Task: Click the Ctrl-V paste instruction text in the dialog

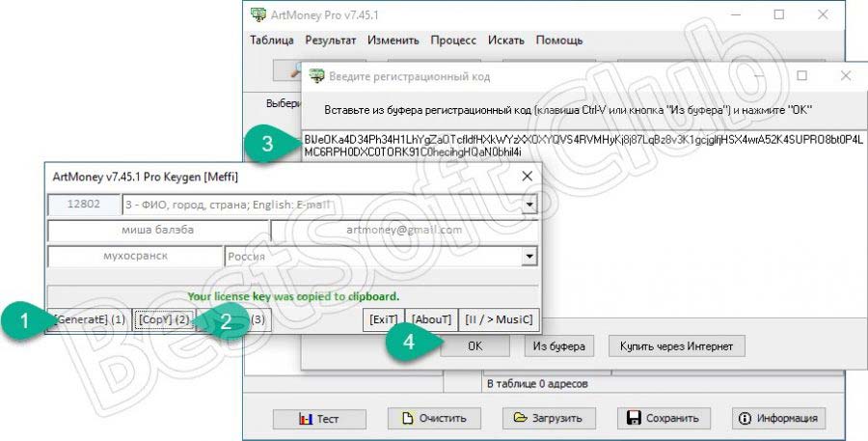Action: pos(567,110)
